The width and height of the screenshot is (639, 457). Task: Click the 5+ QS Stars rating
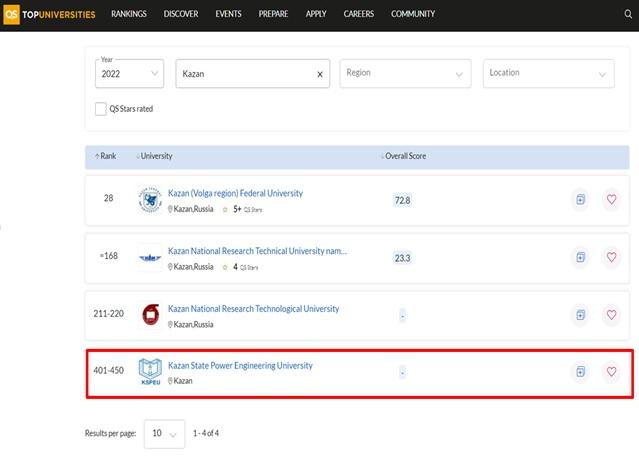click(242, 209)
